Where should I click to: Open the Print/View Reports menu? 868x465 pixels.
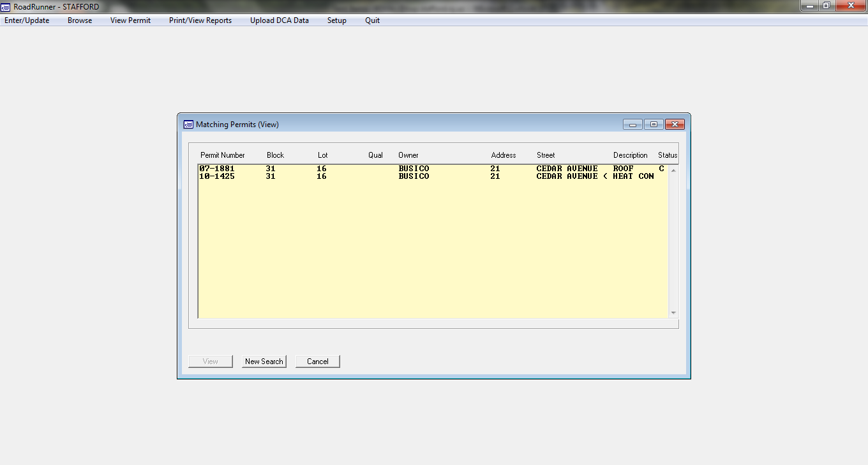pos(200,20)
